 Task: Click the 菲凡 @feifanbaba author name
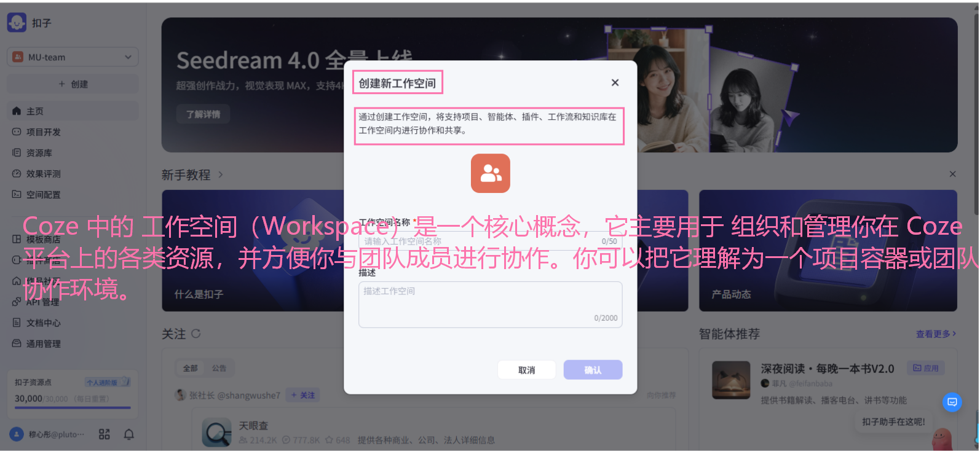[x=802, y=383]
